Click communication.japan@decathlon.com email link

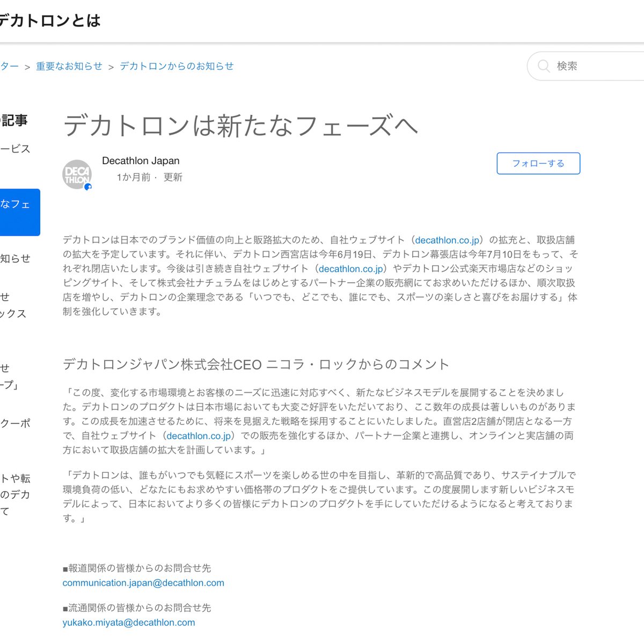143,583
